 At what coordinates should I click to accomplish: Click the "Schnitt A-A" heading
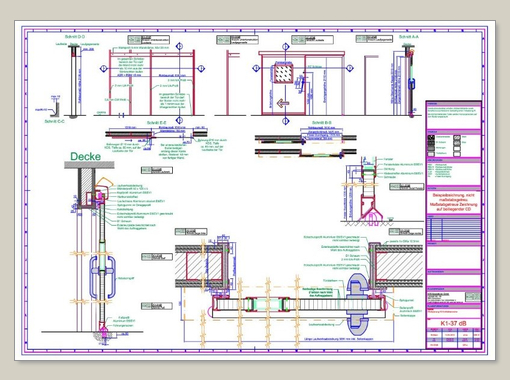tap(409, 37)
